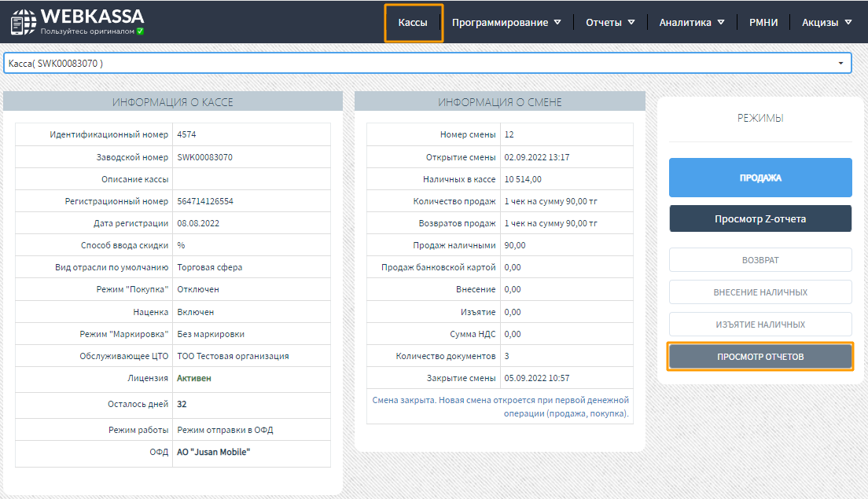Screen dimensions: 868x499
Task: Click Количество продаж value cell
Action: (566, 201)
